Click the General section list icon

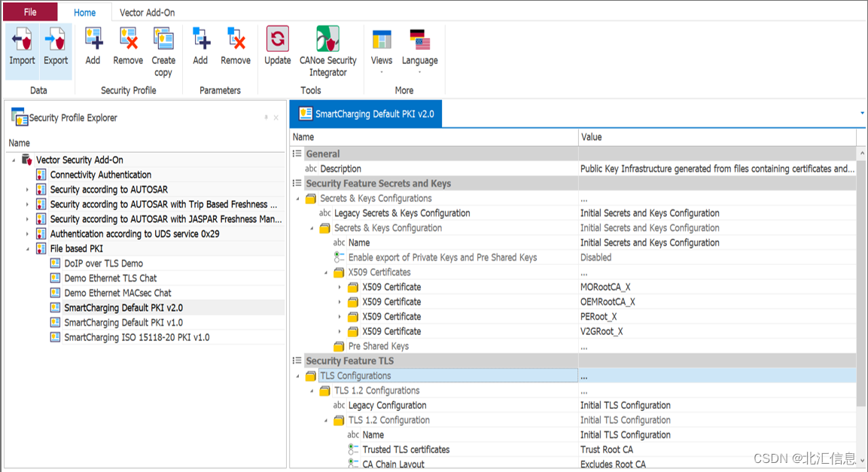tap(297, 154)
